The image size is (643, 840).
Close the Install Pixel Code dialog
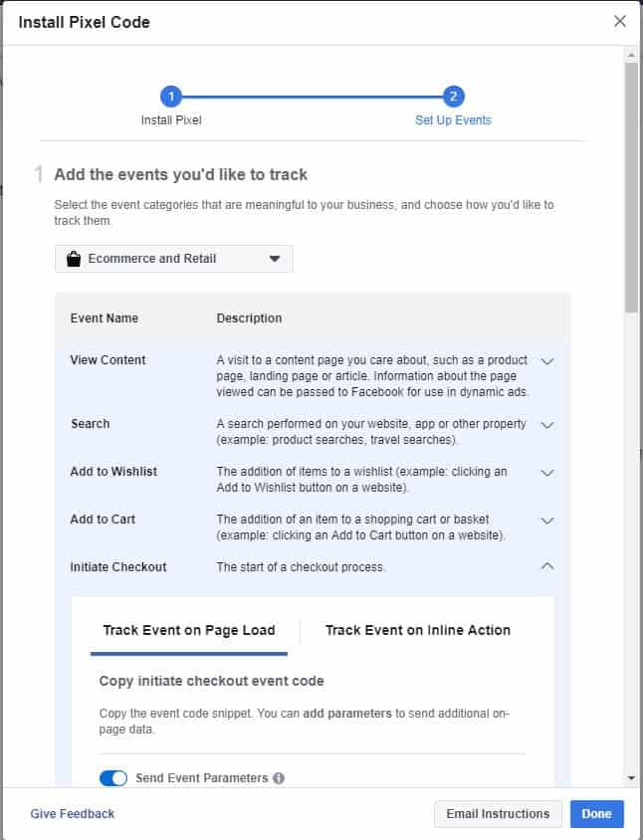click(x=620, y=22)
